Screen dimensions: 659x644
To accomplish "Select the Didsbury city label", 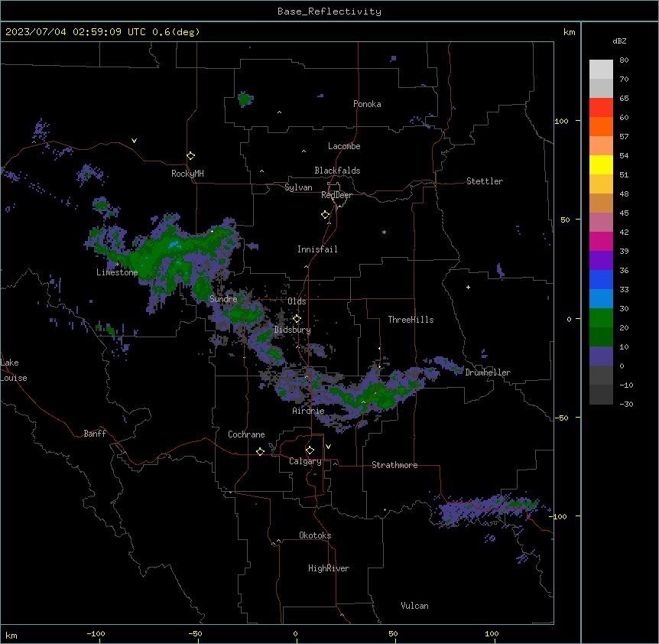I will (293, 330).
